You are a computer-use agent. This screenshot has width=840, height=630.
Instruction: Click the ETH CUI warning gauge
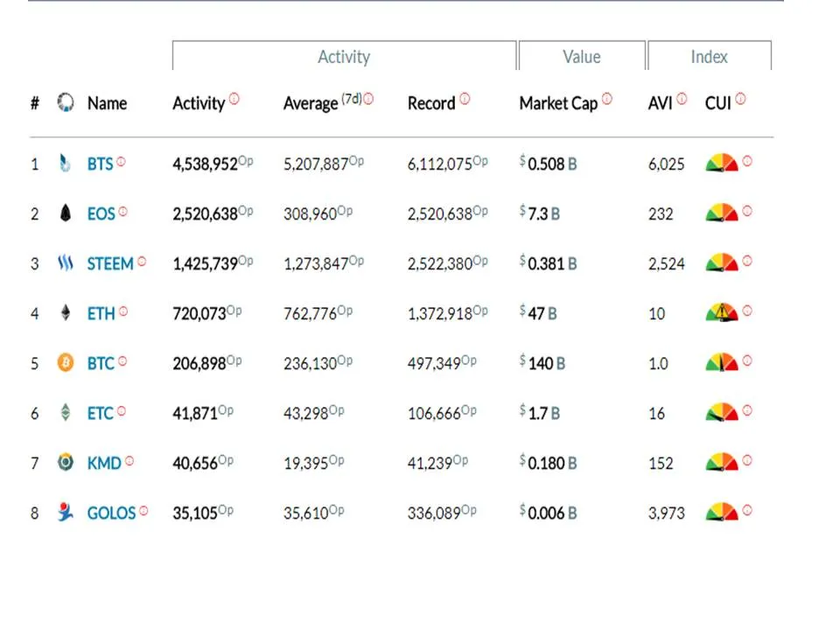click(x=722, y=312)
